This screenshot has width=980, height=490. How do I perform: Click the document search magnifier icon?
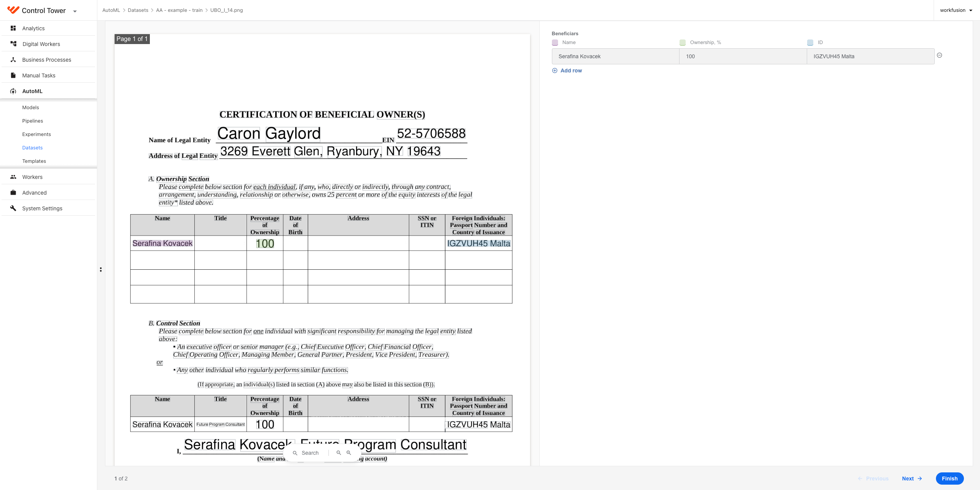coord(295,453)
